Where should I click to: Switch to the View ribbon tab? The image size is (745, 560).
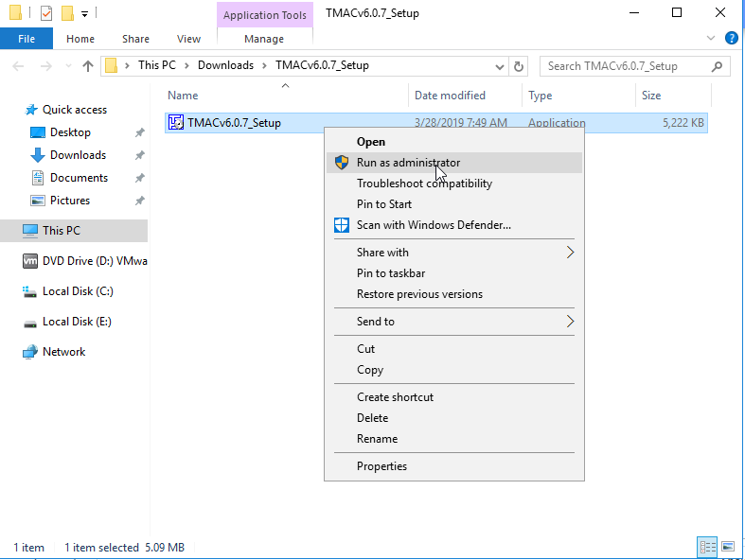point(188,39)
